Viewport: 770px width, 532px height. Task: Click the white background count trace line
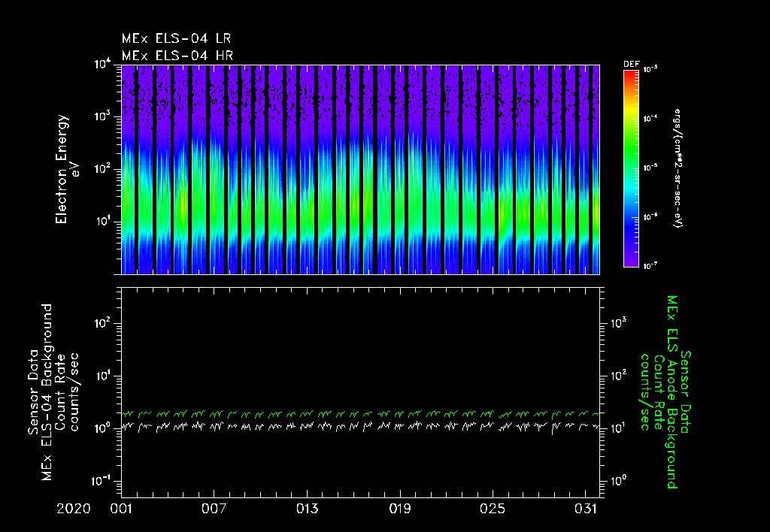(x=360, y=427)
